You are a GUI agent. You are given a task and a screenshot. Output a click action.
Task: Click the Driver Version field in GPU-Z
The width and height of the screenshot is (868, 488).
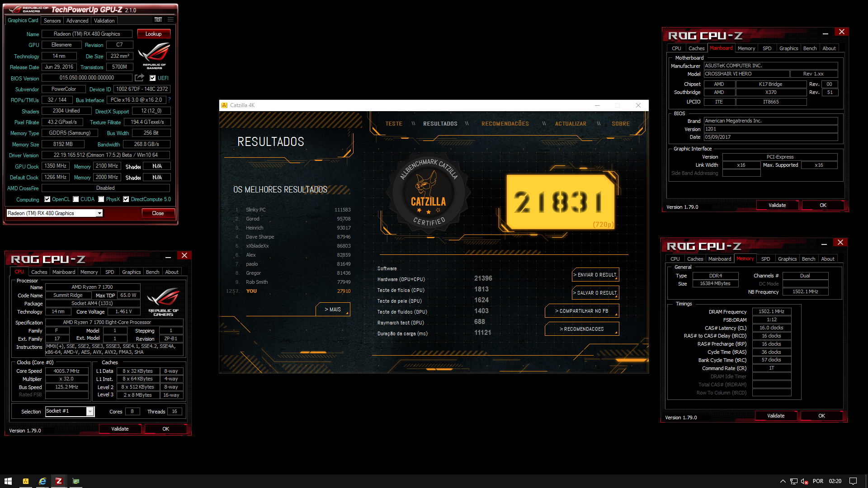point(106,155)
